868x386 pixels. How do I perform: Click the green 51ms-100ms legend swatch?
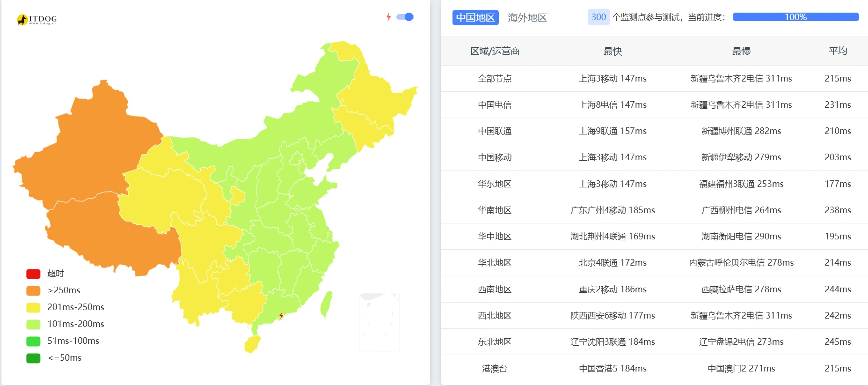(33, 341)
